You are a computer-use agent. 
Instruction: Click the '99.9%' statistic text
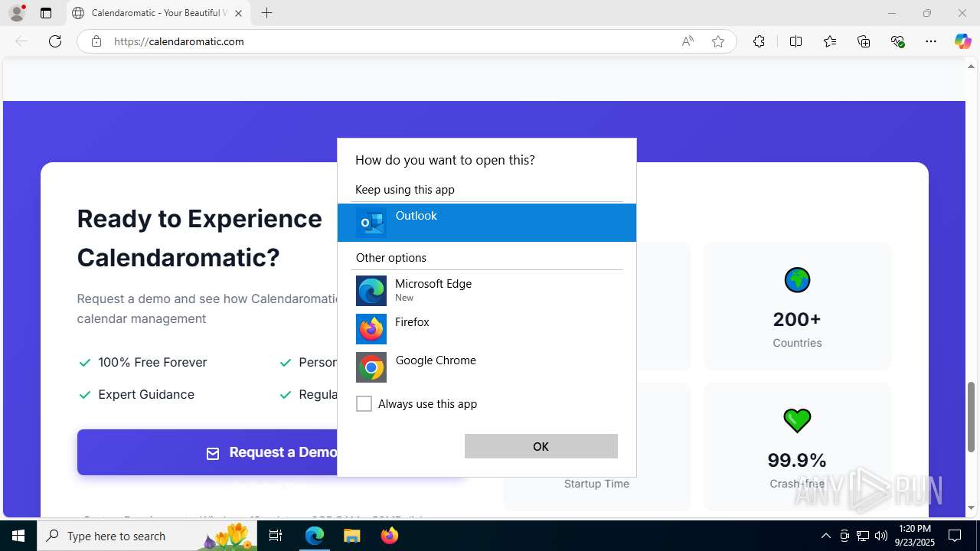coord(797,460)
